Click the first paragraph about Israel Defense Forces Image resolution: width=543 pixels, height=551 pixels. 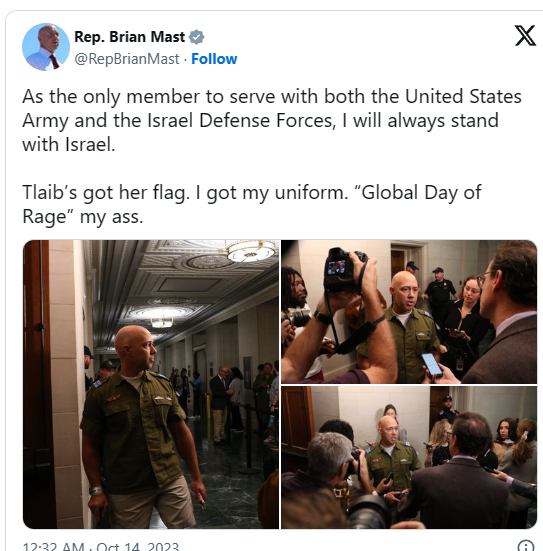(272, 121)
